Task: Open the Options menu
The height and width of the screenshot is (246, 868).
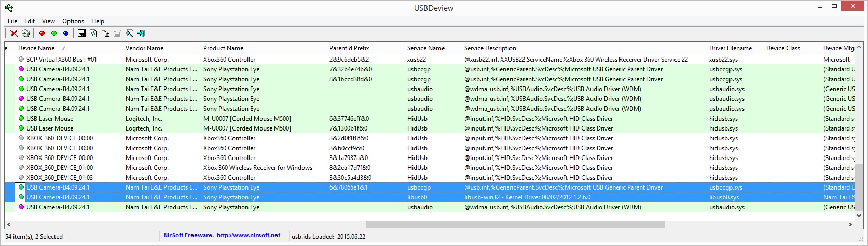Action: (x=73, y=21)
